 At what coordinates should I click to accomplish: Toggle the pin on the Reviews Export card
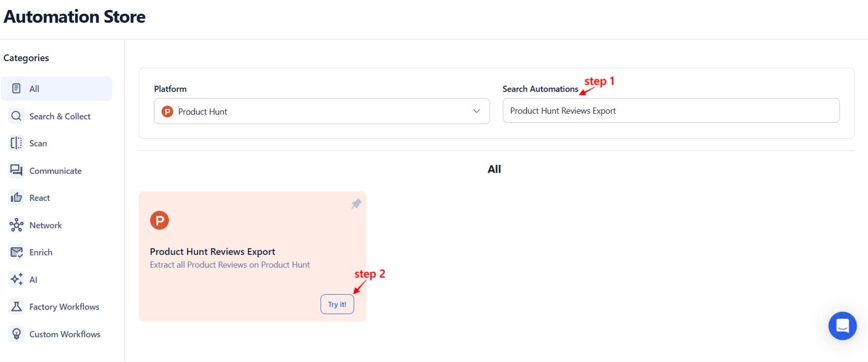tap(356, 204)
